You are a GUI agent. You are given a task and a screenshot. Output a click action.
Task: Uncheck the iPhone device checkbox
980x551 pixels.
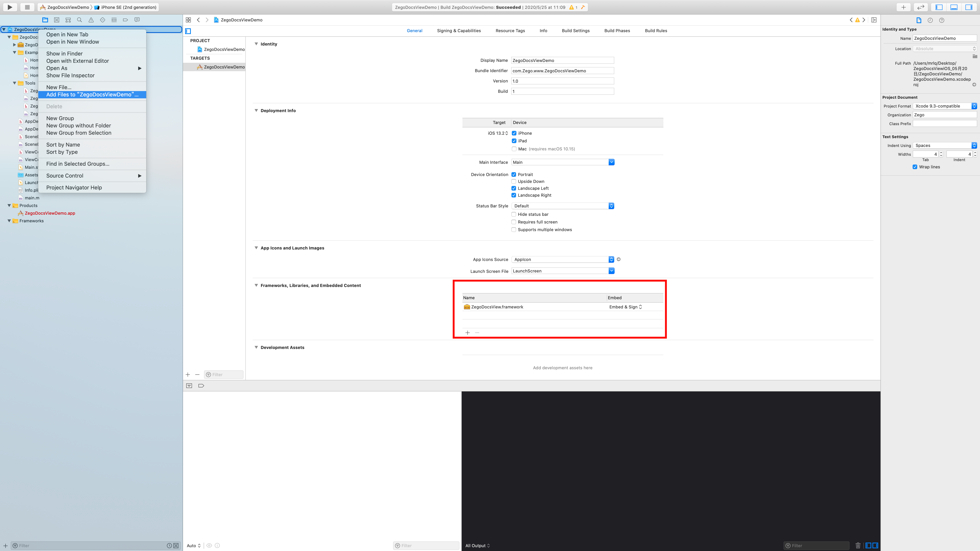tap(514, 133)
